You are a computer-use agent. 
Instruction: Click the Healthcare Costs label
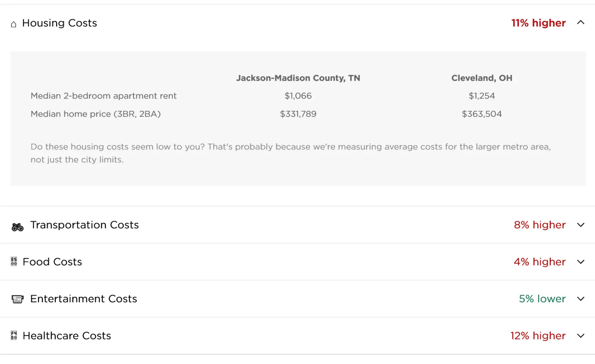tap(67, 336)
